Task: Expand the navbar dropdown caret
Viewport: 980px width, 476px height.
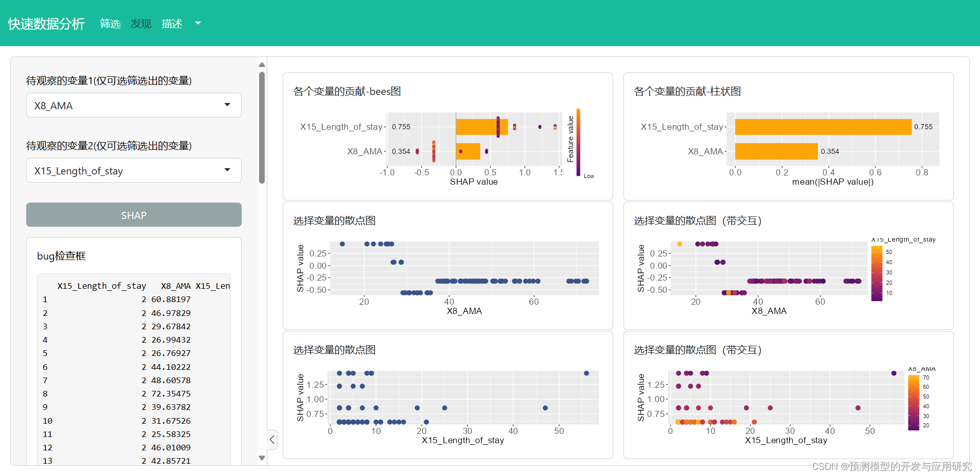Action: coord(198,23)
